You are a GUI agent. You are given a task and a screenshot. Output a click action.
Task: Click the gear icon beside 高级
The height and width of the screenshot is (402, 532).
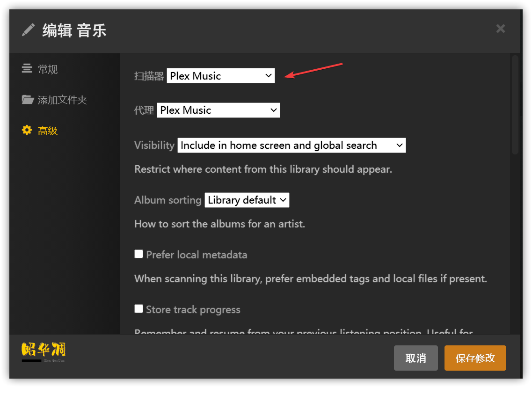tap(27, 130)
